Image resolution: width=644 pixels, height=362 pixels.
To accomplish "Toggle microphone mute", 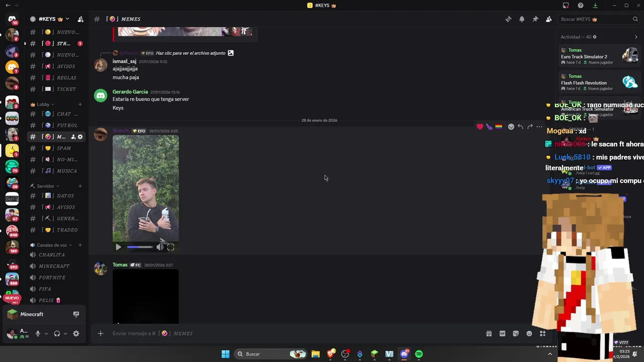I will point(38,333).
